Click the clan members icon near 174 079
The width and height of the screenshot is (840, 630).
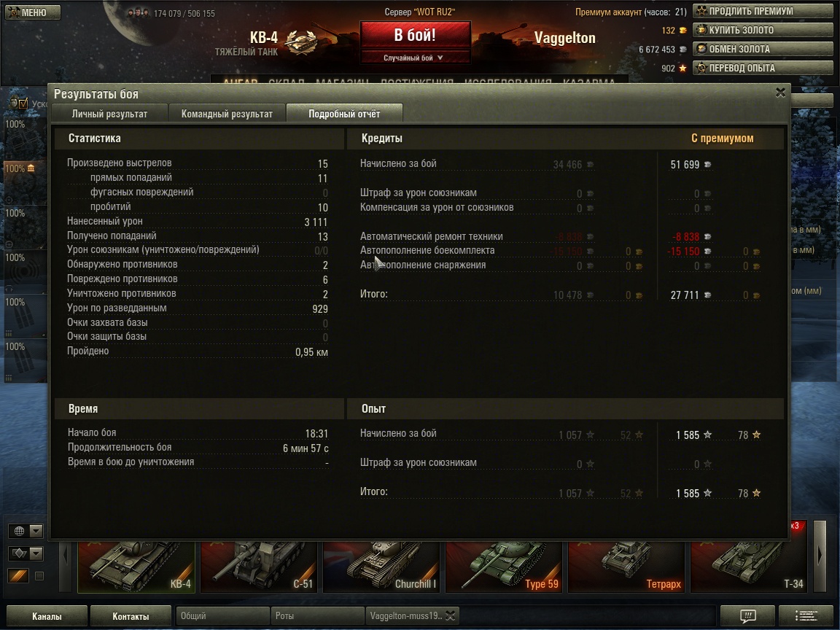[x=138, y=12]
